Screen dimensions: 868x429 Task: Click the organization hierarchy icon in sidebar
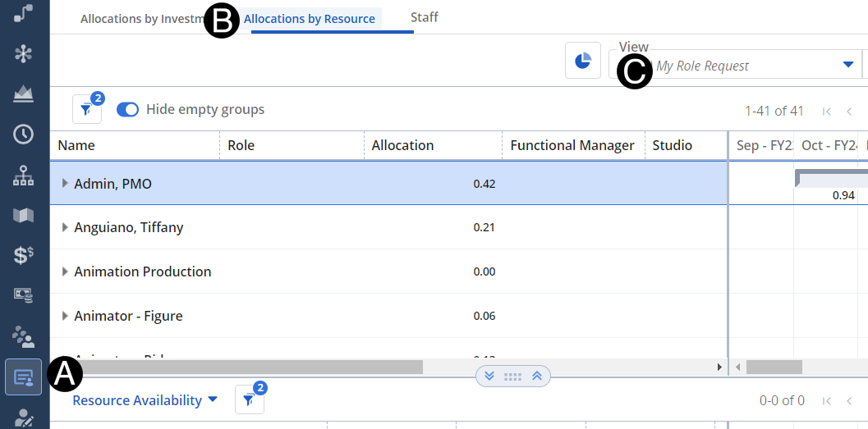click(x=24, y=175)
